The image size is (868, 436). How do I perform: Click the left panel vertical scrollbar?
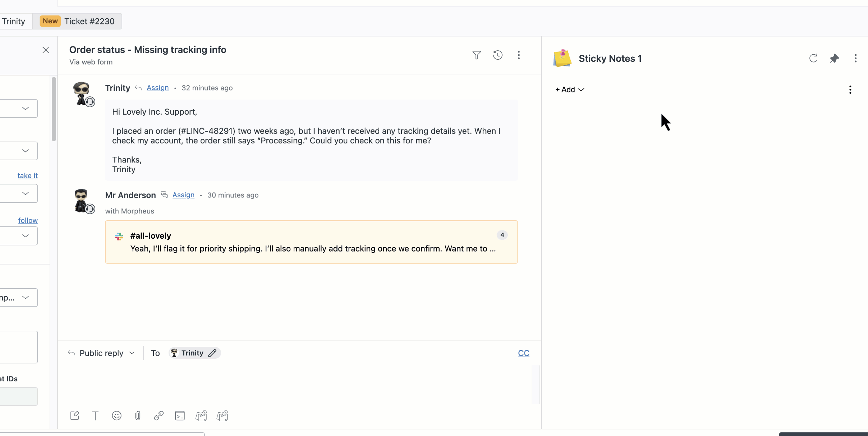54,109
